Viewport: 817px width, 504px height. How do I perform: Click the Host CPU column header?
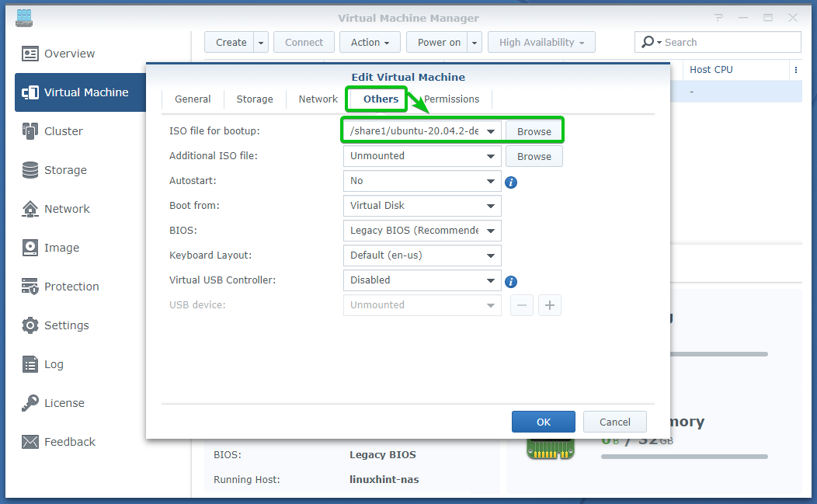tap(735, 70)
